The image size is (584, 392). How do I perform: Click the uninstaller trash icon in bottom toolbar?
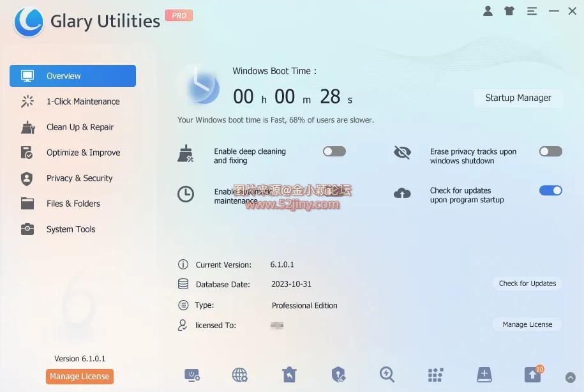pos(289,375)
